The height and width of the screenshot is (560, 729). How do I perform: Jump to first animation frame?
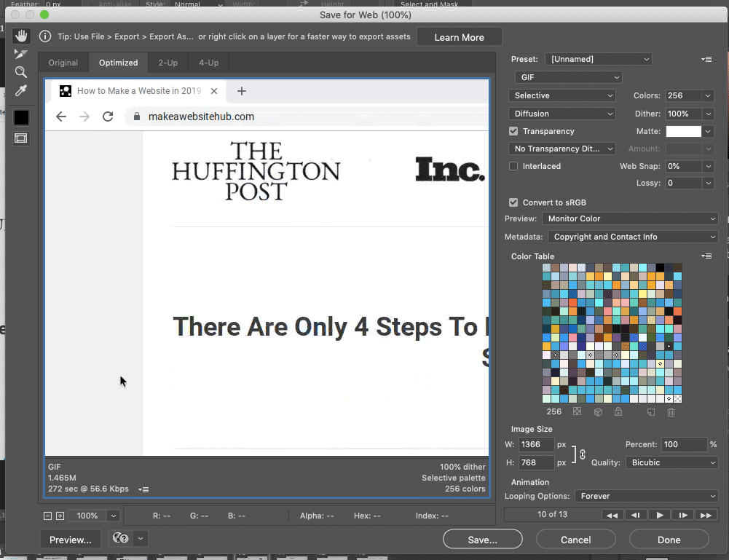tap(612, 515)
